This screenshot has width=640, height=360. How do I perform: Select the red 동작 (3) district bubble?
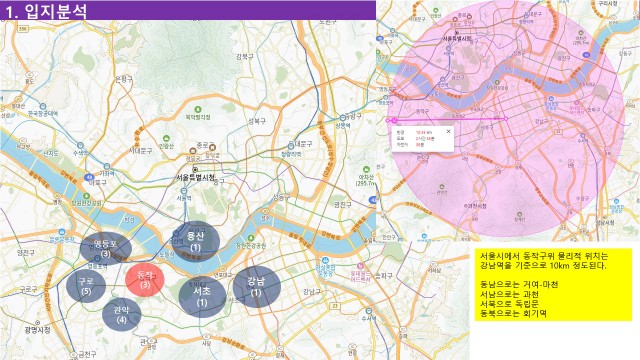tap(144, 280)
